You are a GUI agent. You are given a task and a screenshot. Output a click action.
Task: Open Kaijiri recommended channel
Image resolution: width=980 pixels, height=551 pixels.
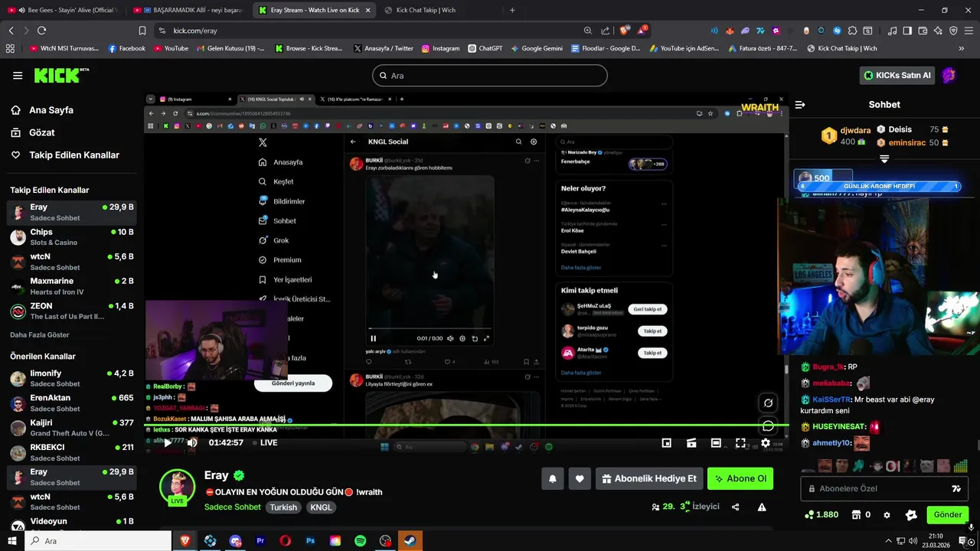72,427
